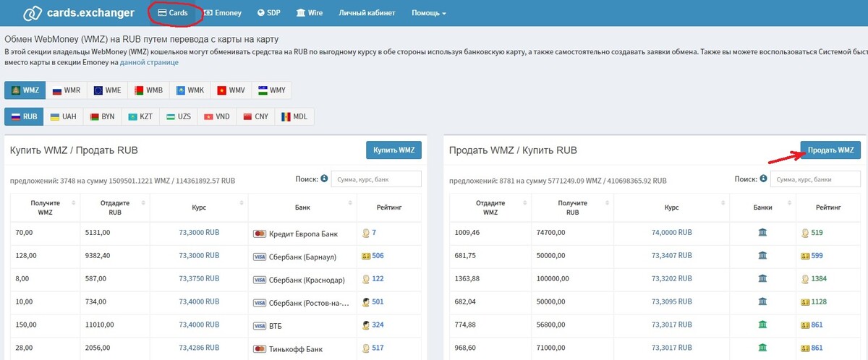This screenshot has width=868, height=360.
Task: Select the BYN fiat tab
Action: 102,116
